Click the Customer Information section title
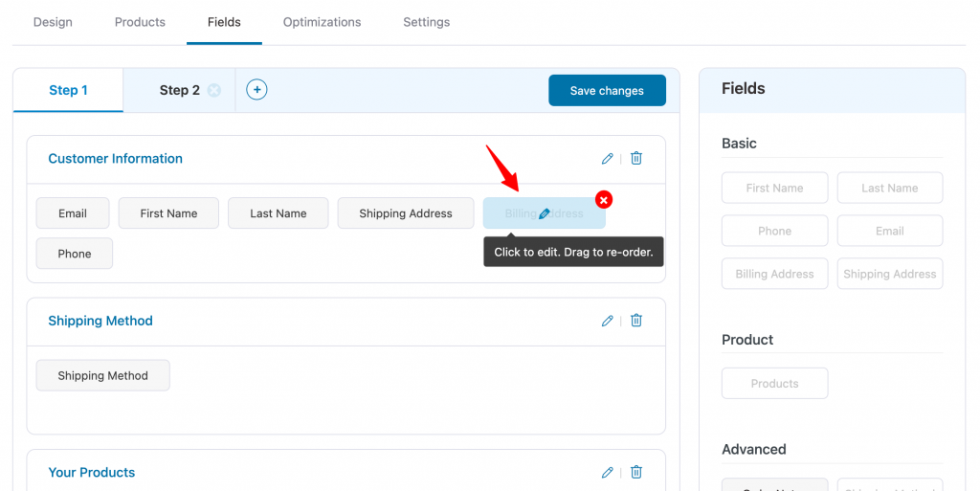This screenshot has width=980, height=491. tap(116, 159)
